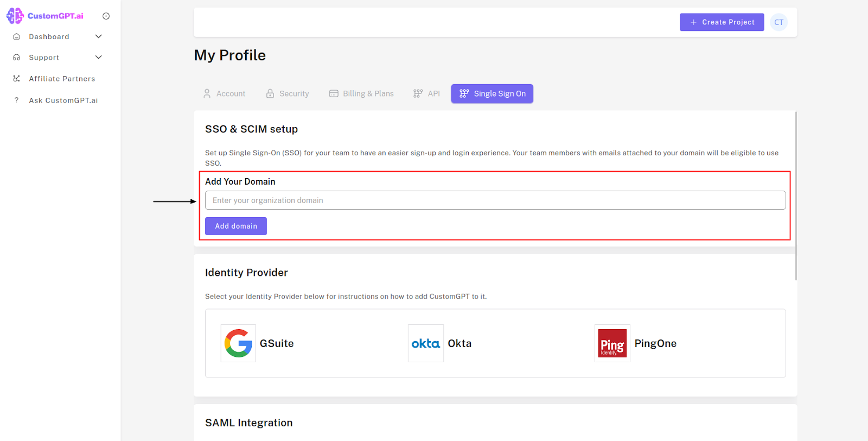
Task: Click the page vertical scrollbar
Action: pos(796,196)
